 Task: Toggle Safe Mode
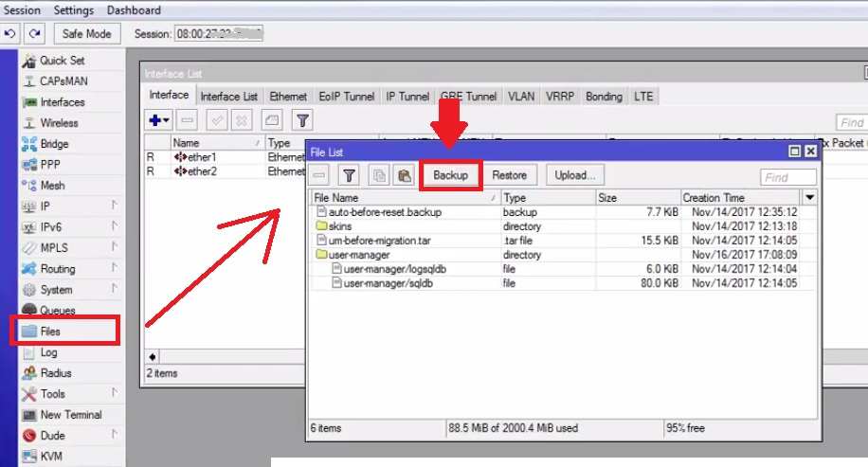(x=86, y=34)
